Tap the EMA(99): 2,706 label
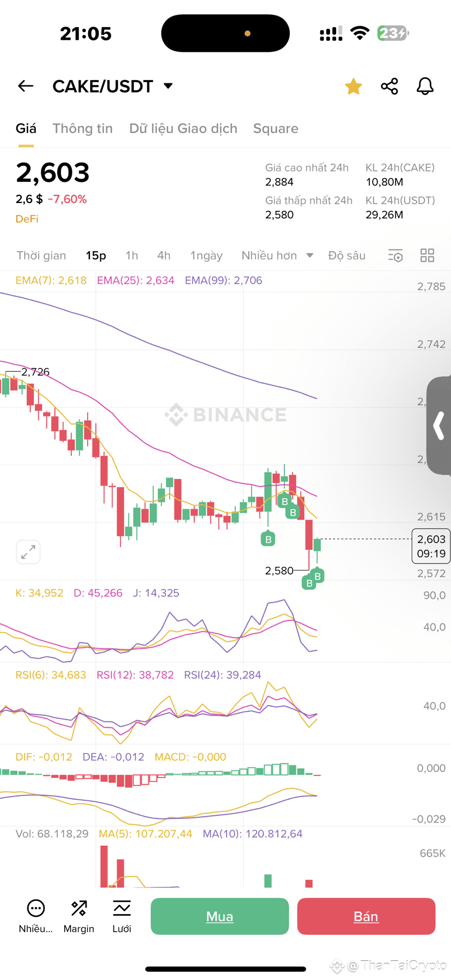Image resolution: width=451 pixels, height=980 pixels. (223, 280)
